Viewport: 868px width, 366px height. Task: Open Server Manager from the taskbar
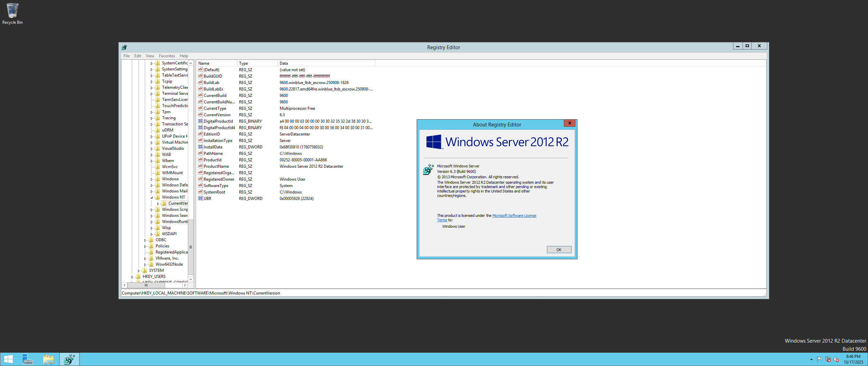[27, 359]
